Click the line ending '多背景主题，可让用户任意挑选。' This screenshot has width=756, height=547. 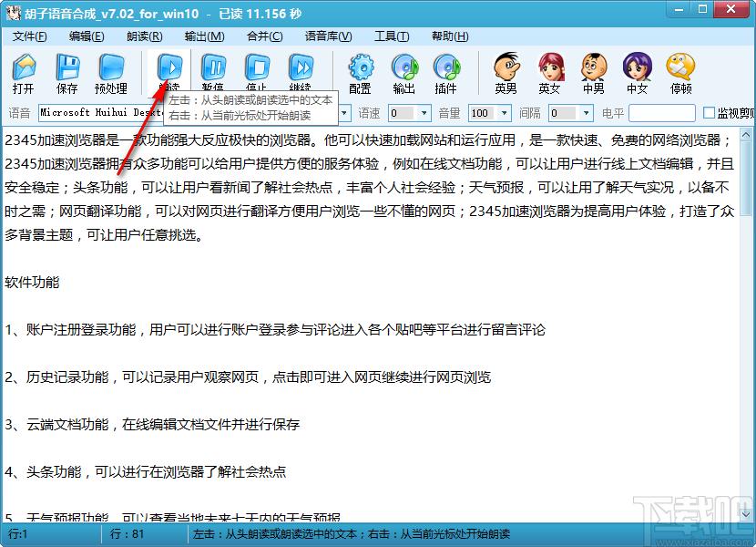tap(104, 235)
